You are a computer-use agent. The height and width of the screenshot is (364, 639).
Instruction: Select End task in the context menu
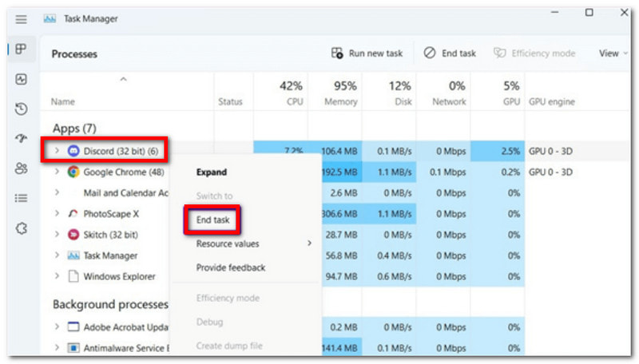[212, 220]
